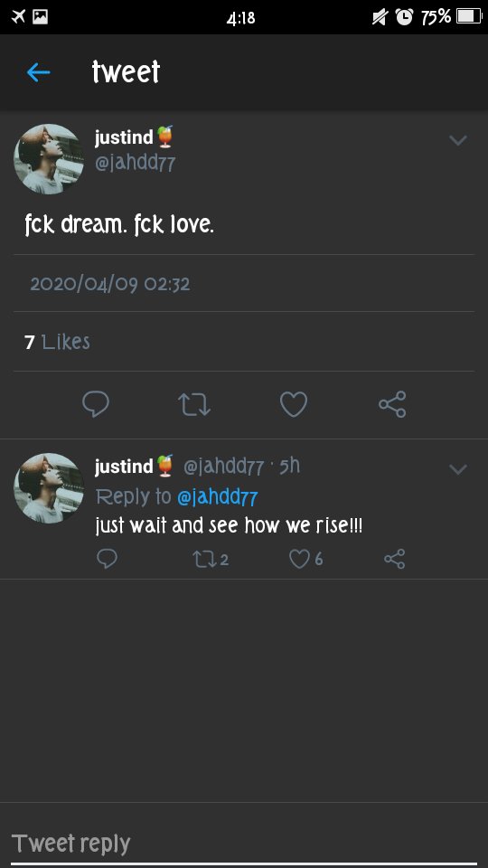Open the avatar on the reply tweet
This screenshot has width=488, height=868.
point(49,488)
